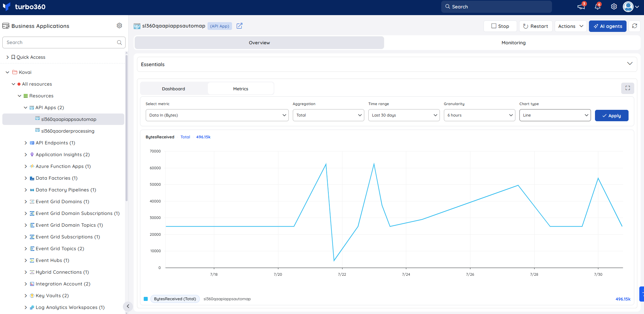Open the Time range dropdown
Screen dimensions: 644x314
404,115
